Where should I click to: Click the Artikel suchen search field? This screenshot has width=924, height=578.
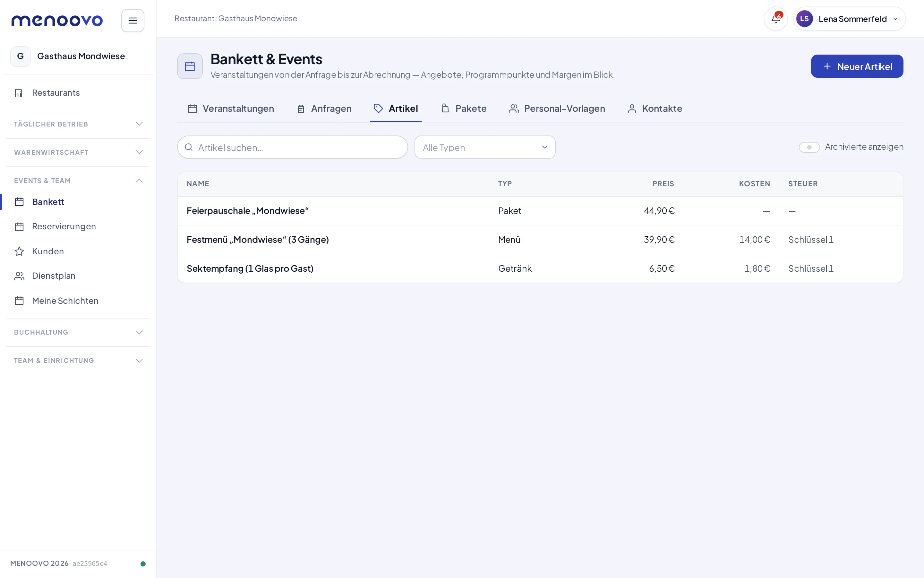pyautogui.click(x=293, y=147)
